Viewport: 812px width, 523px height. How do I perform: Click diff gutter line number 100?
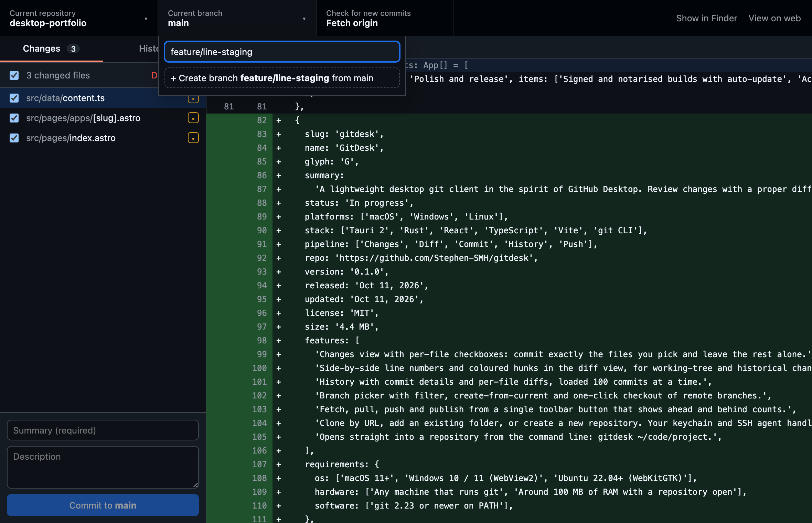point(259,368)
